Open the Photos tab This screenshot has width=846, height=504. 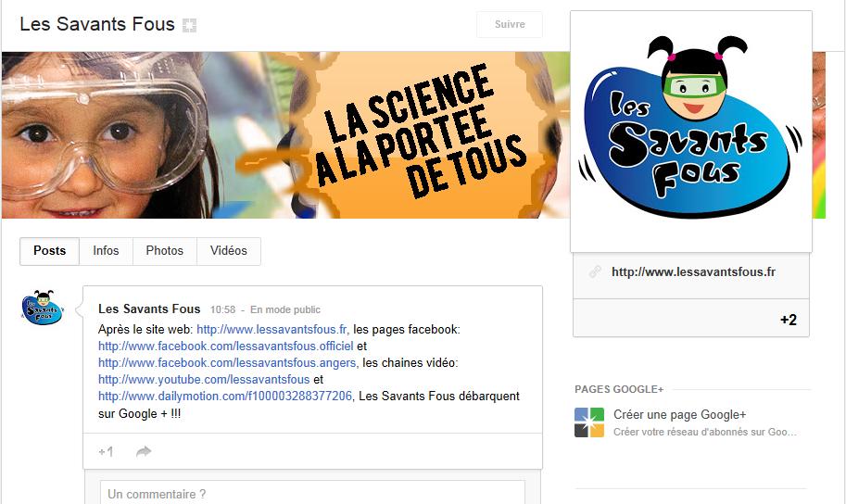(165, 251)
